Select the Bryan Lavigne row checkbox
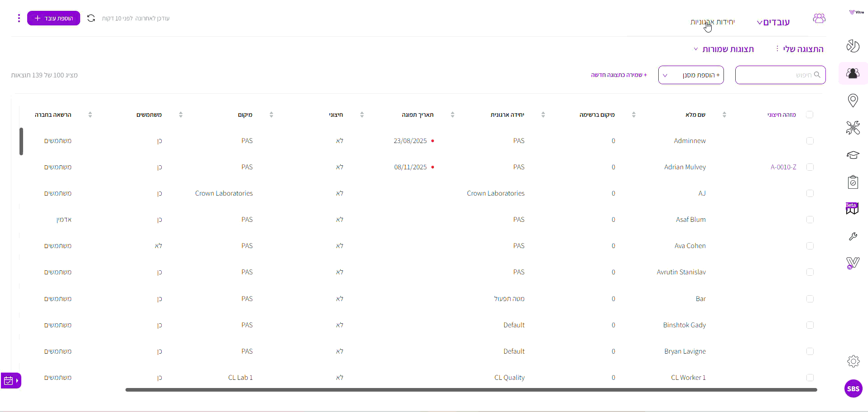This screenshot has width=868, height=412. [x=810, y=351]
